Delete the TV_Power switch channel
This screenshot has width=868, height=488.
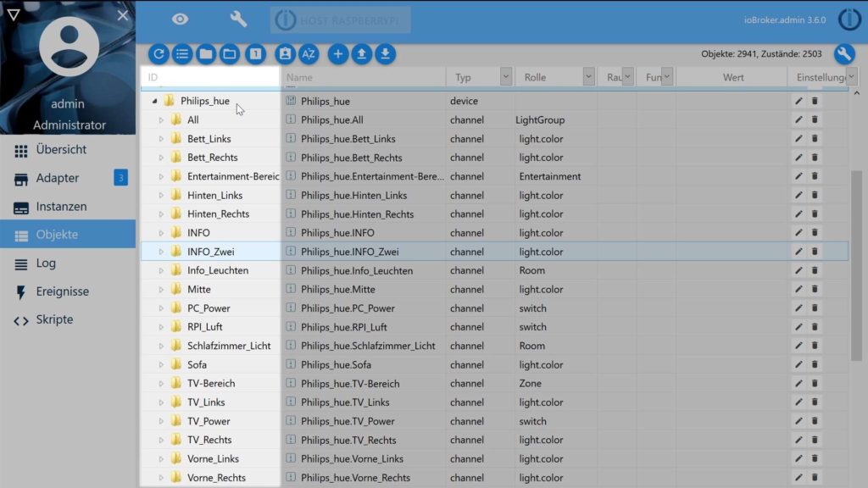pos(815,420)
